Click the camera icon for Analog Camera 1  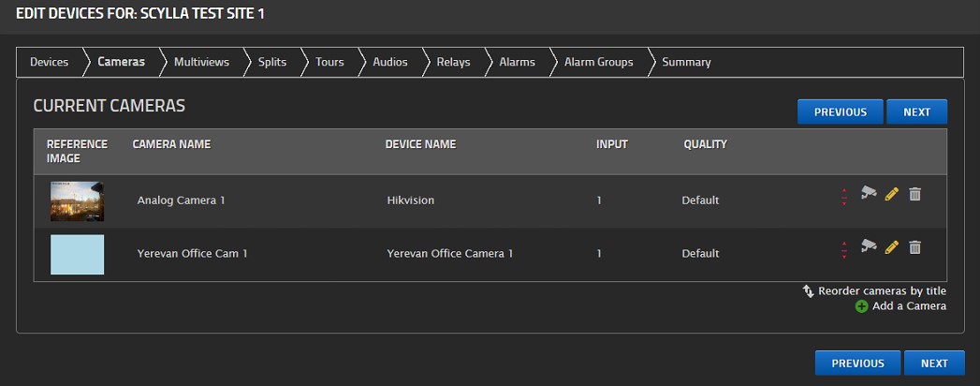[869, 193]
